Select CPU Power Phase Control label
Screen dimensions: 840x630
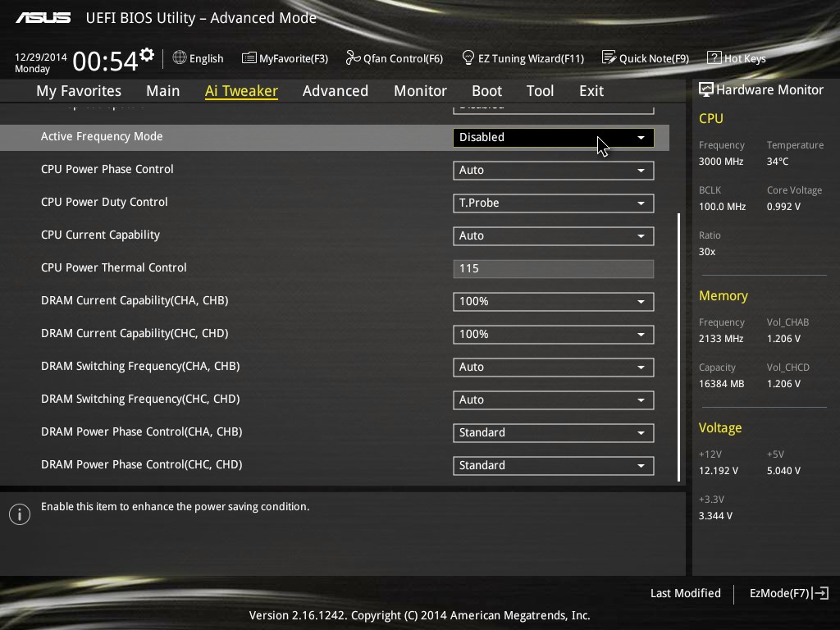pos(107,169)
